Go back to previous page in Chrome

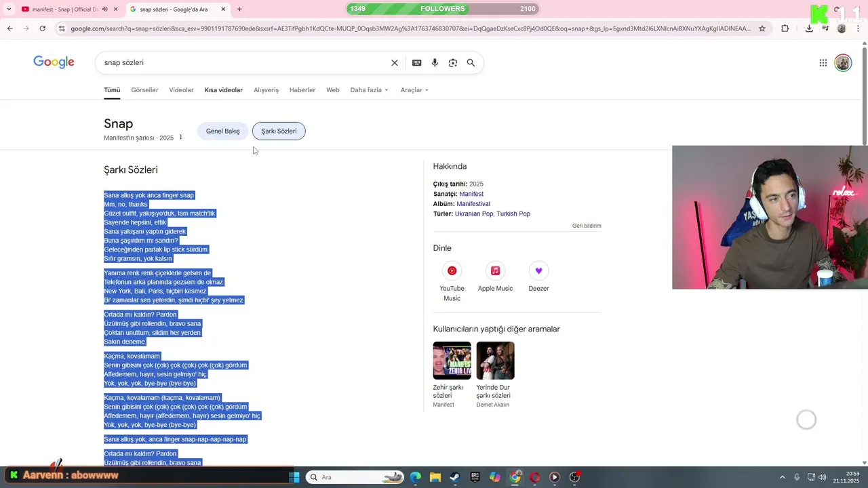[9, 28]
